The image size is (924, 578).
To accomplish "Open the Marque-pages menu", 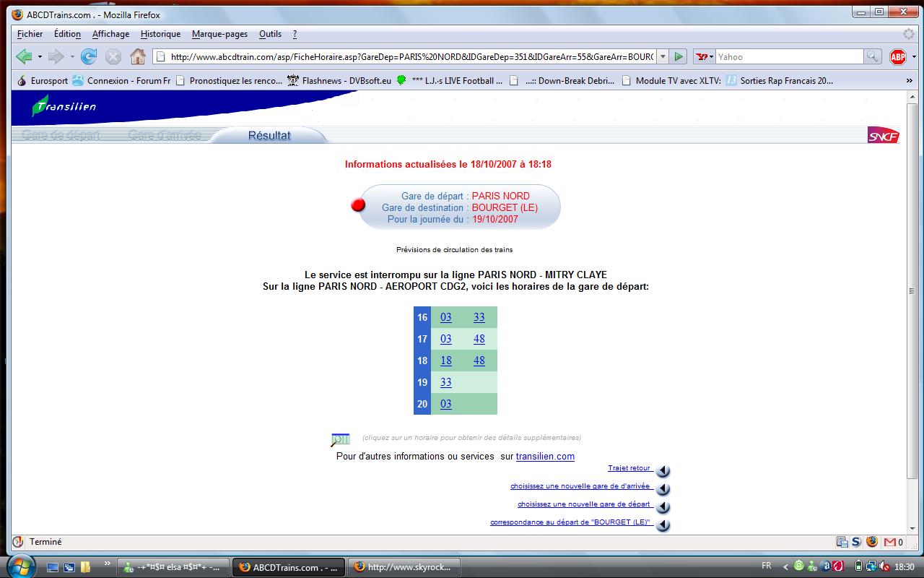I will (219, 34).
